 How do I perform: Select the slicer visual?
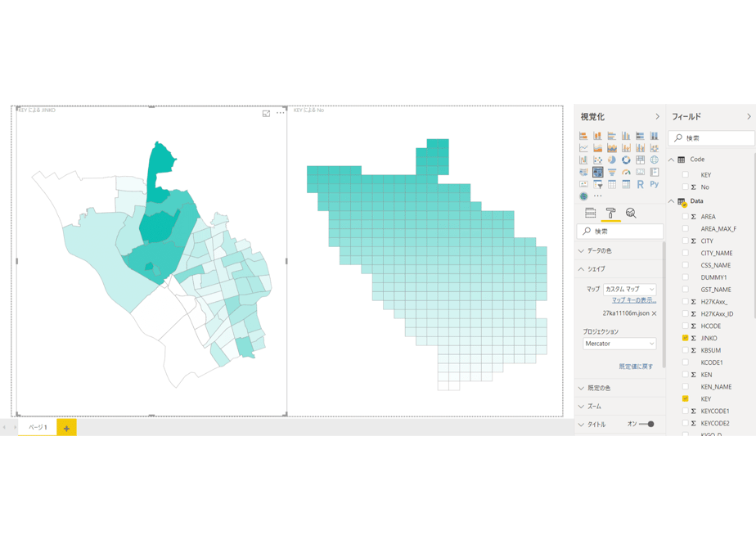(x=598, y=184)
